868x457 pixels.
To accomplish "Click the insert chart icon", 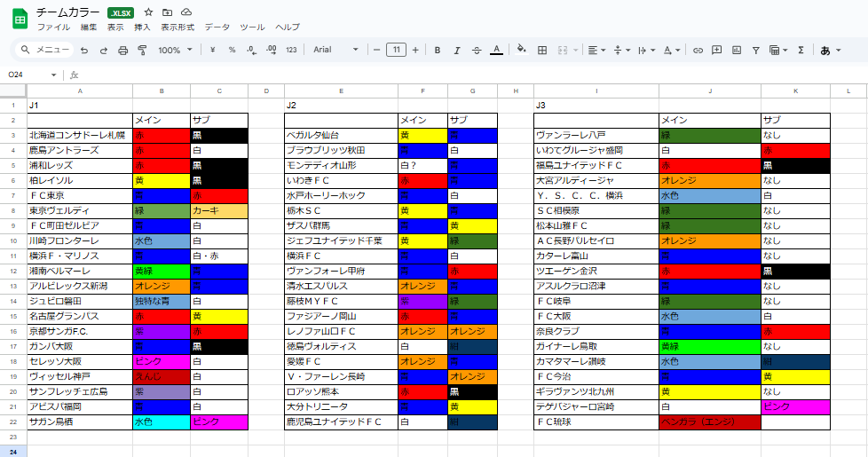I will (737, 50).
